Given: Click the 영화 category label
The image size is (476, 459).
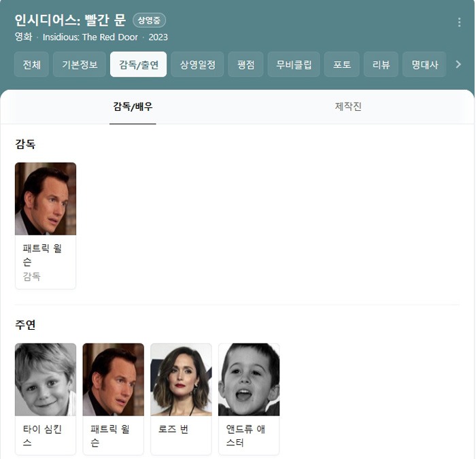Looking at the screenshot, I should pyautogui.click(x=24, y=37).
